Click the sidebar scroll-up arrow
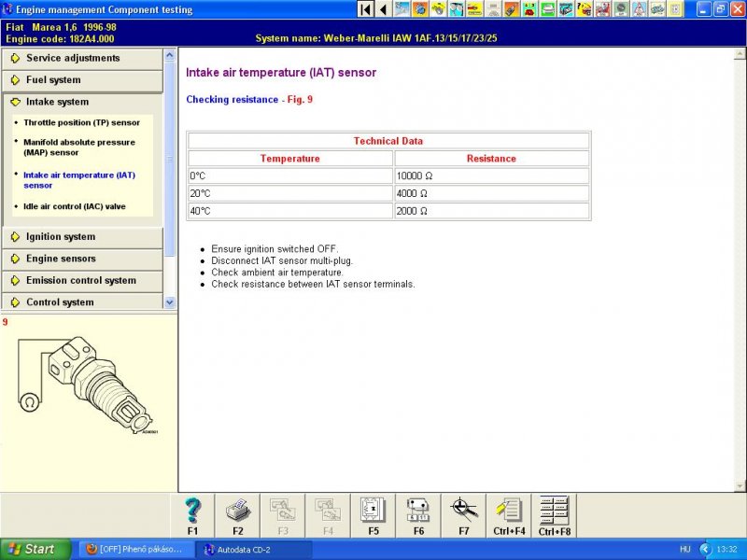Viewport: 747px width, 560px height. pos(170,55)
